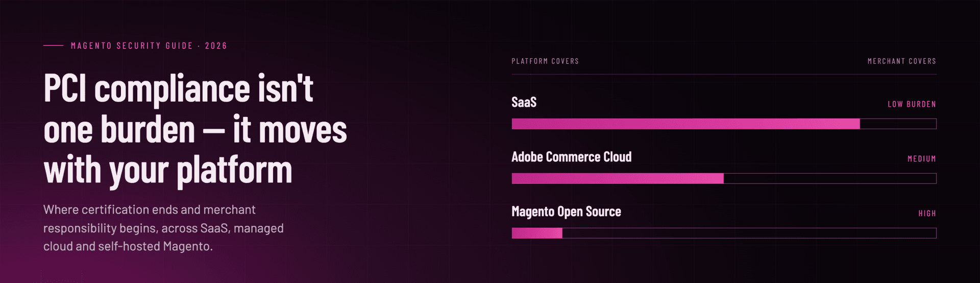Viewport: 980px width, 283px height.
Task: Click the unfilled part of Adobe Commerce bar
Action: 830,178
